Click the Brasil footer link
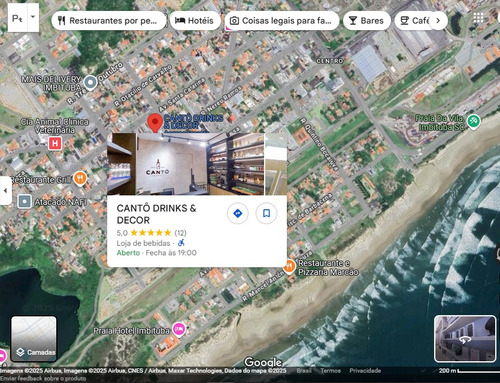 [304, 370]
